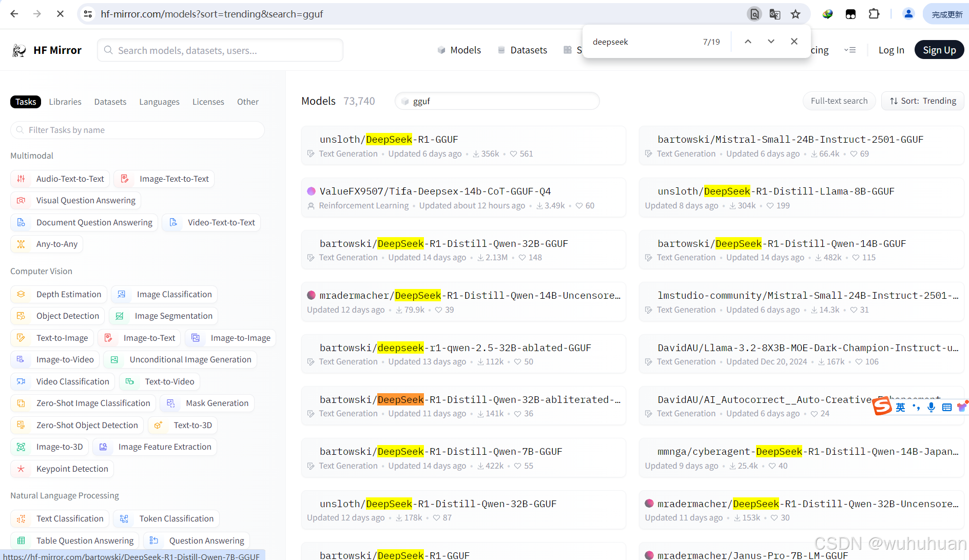Viewport: 969px width, 560px height.
Task: Open browser profile avatar icon
Action: 908,14
